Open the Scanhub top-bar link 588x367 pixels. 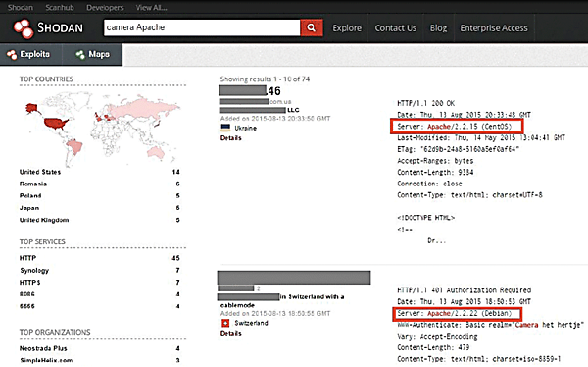60,8
